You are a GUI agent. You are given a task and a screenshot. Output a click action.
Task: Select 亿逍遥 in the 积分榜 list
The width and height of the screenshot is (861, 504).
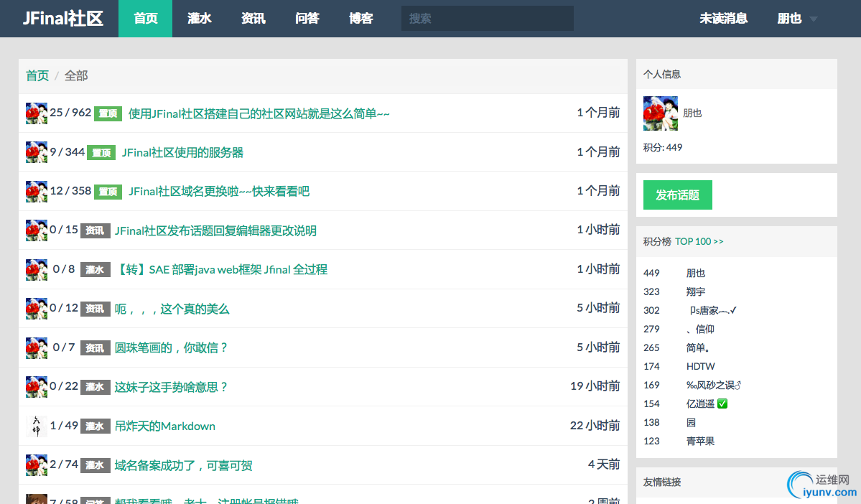click(707, 403)
